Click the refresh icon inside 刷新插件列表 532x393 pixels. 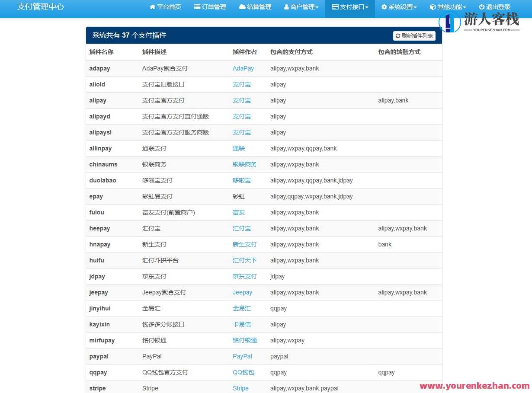pos(397,36)
